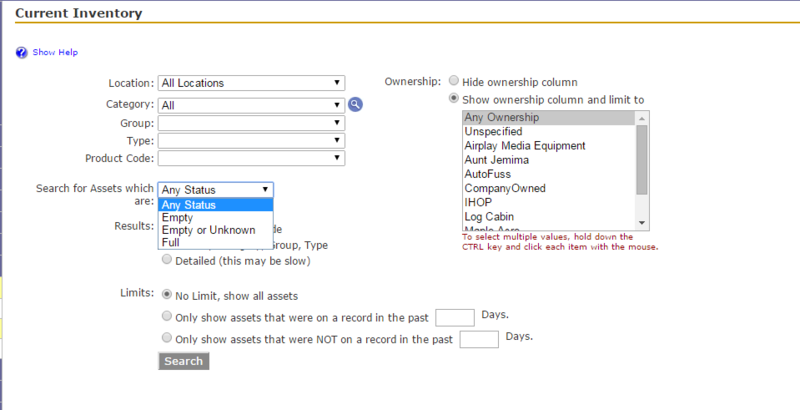The width and height of the screenshot is (800, 410).
Task: Click the Days field for on-record limit
Action: 455,317
